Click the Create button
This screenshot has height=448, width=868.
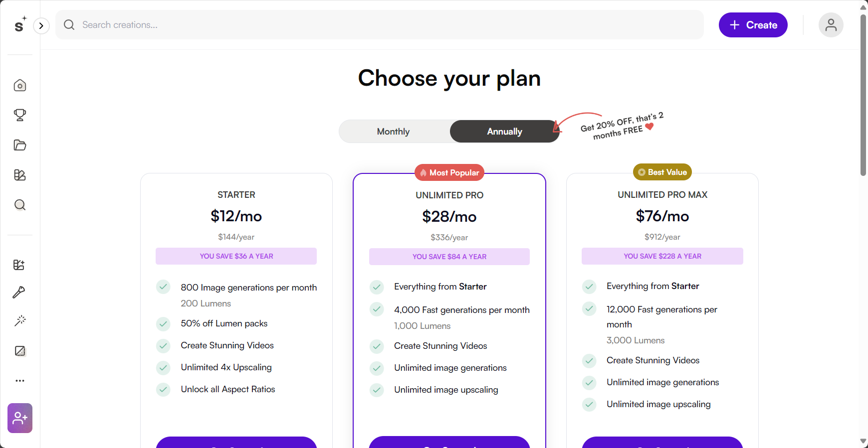(x=753, y=25)
